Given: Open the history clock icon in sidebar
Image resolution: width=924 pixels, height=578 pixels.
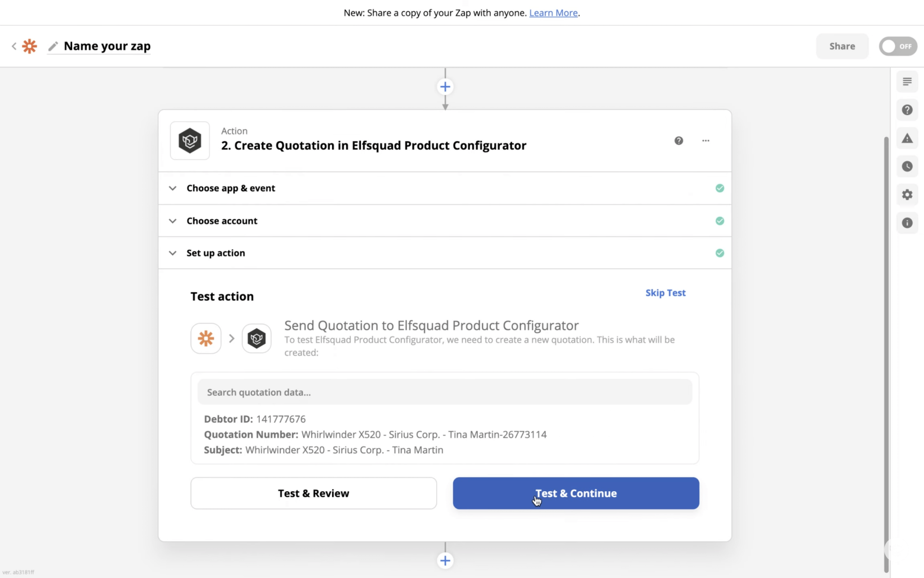Looking at the screenshot, I should (907, 166).
